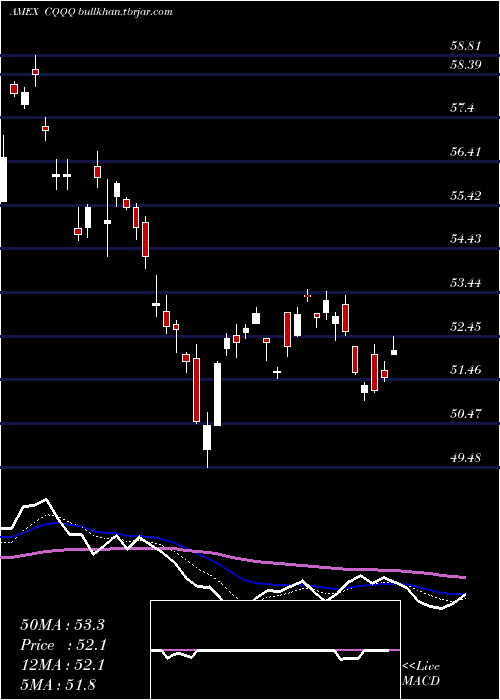Click the 50.47 price level label

coord(465,413)
